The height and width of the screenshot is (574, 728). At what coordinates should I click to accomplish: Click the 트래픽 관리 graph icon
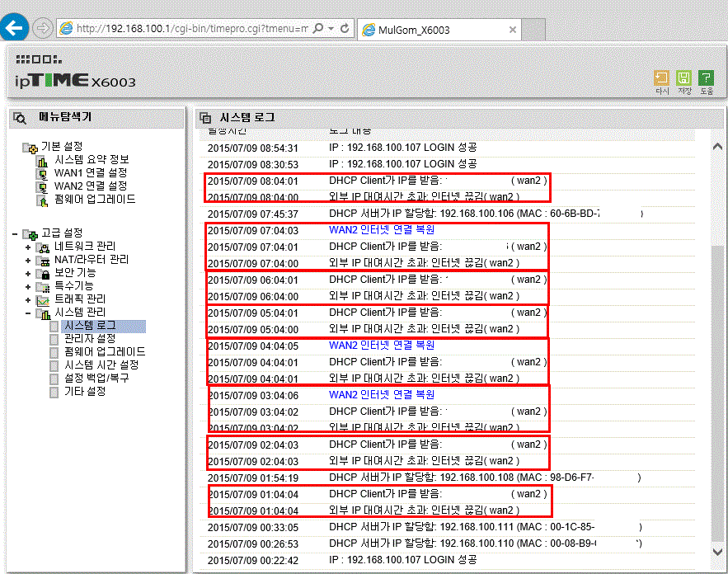point(43,300)
